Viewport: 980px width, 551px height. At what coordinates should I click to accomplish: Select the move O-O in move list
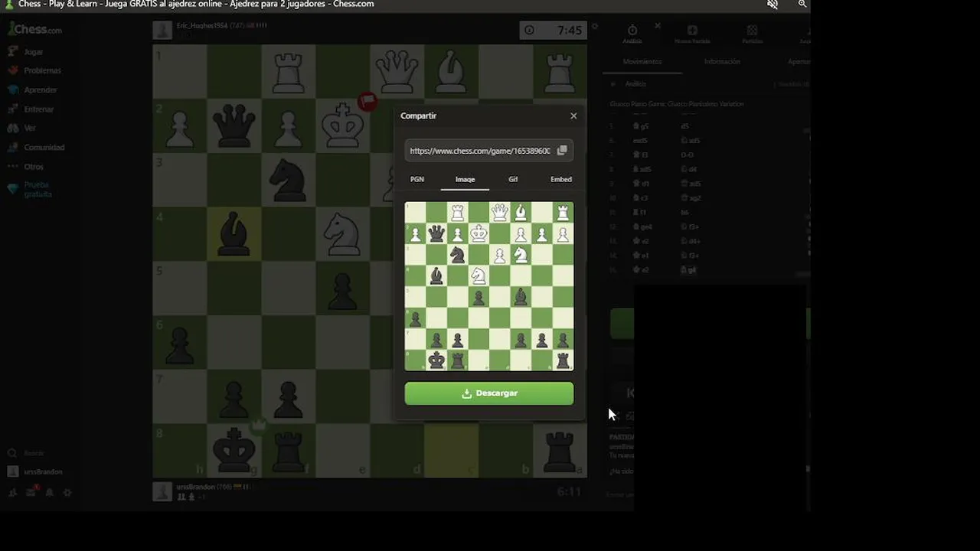pos(688,155)
